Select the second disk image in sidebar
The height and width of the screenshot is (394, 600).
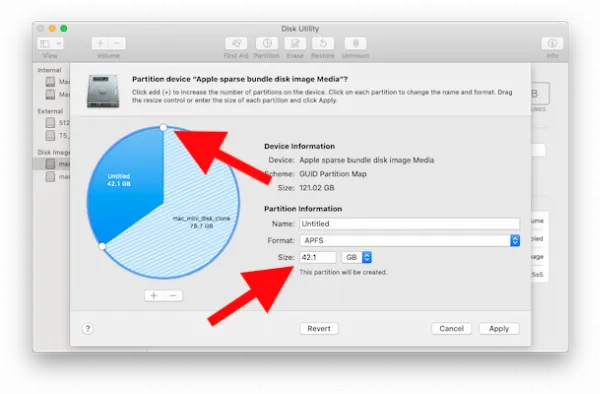(57, 176)
